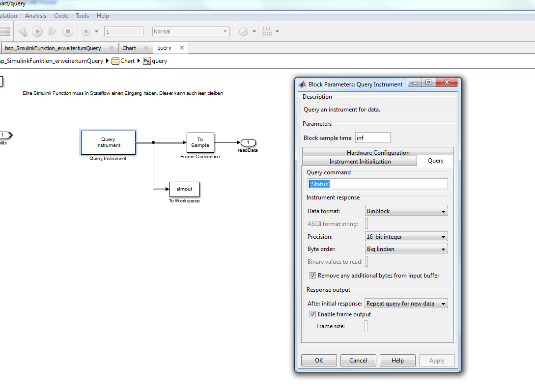Toggle Remove any additional bytes checkbox
The height and width of the screenshot is (392, 535).
point(312,276)
